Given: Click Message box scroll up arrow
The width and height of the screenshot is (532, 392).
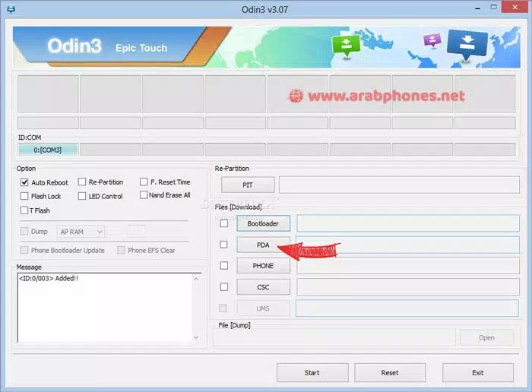Looking at the screenshot, I should point(196,279).
